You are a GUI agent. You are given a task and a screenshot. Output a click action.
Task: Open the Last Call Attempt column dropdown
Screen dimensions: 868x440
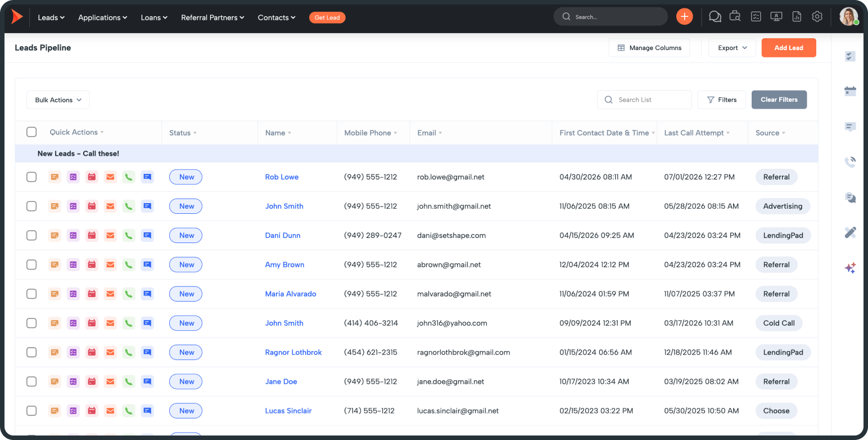click(728, 133)
